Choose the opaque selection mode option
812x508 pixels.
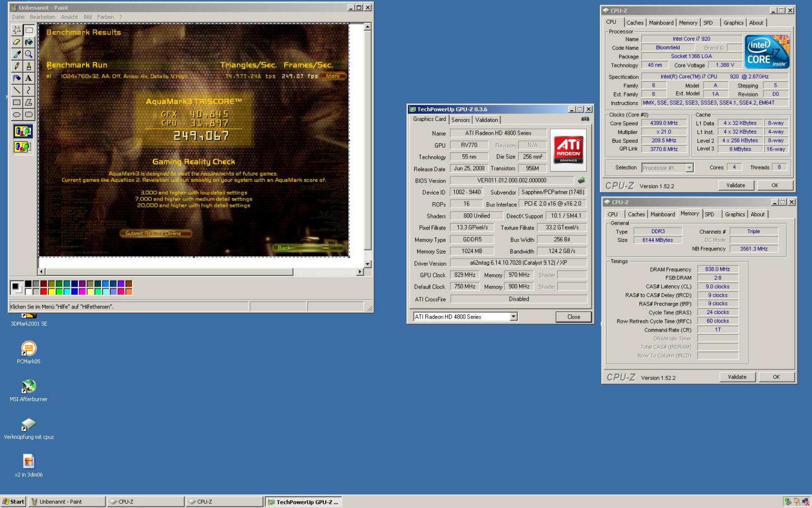click(23, 132)
